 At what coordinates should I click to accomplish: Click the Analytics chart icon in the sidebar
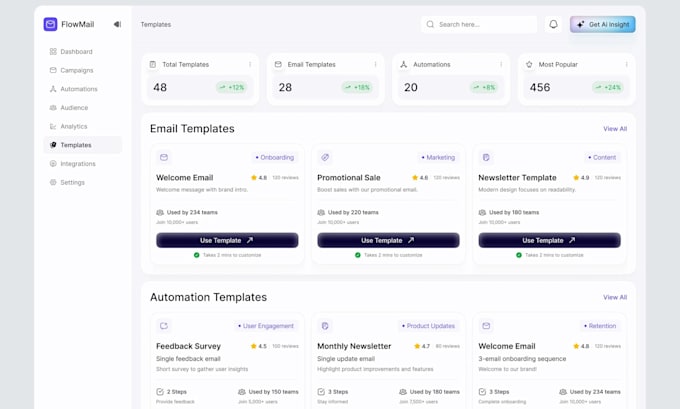tap(53, 126)
